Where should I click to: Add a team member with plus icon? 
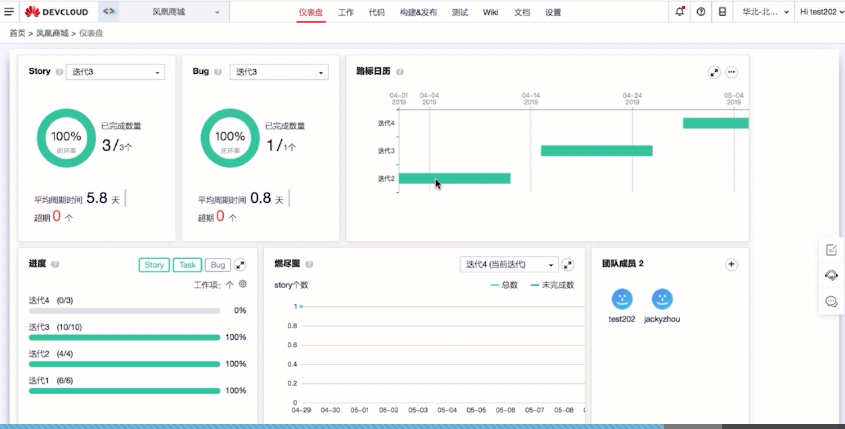click(x=731, y=264)
